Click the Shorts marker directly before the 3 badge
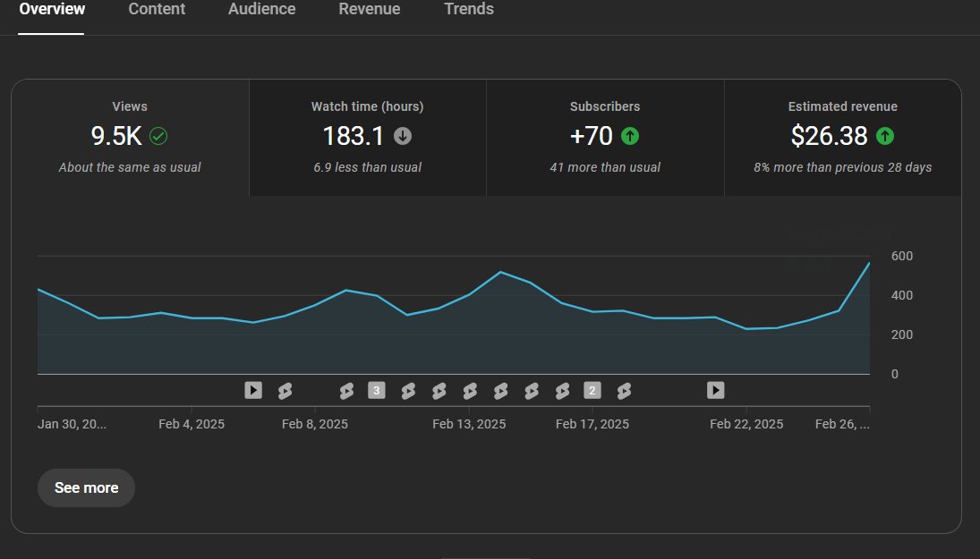The width and height of the screenshot is (980, 559). 346,391
